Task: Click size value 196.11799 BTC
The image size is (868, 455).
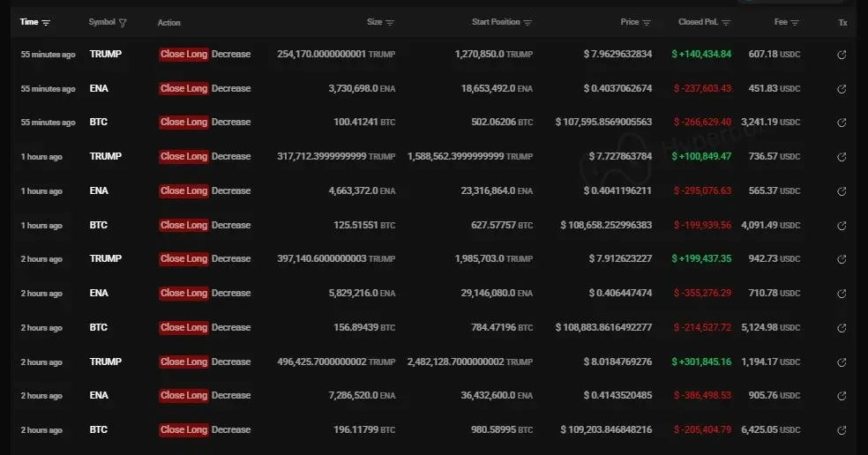Action: click(x=364, y=430)
